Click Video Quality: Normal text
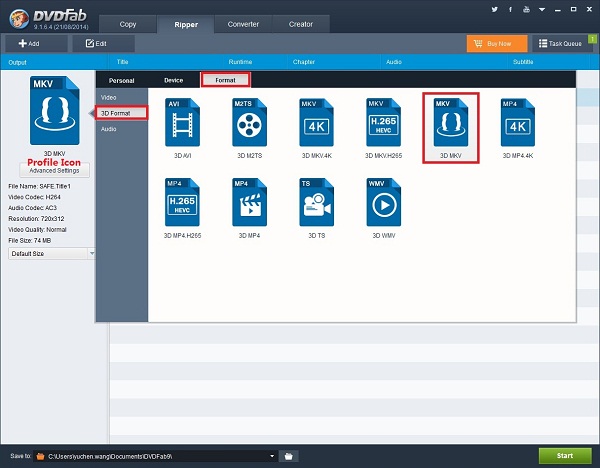This screenshot has width=600, height=468. pyautogui.click(x=38, y=230)
